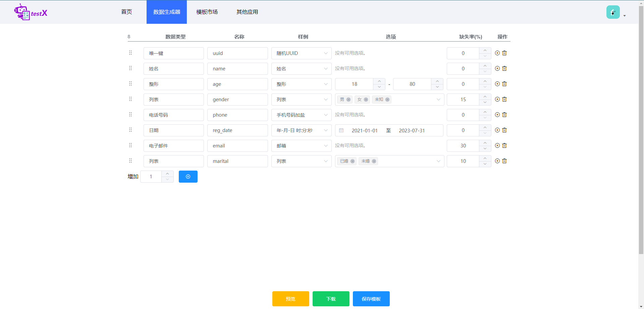This screenshot has width=644, height=309.
Task: Open the 首页 navigation tab
Action: tap(126, 12)
